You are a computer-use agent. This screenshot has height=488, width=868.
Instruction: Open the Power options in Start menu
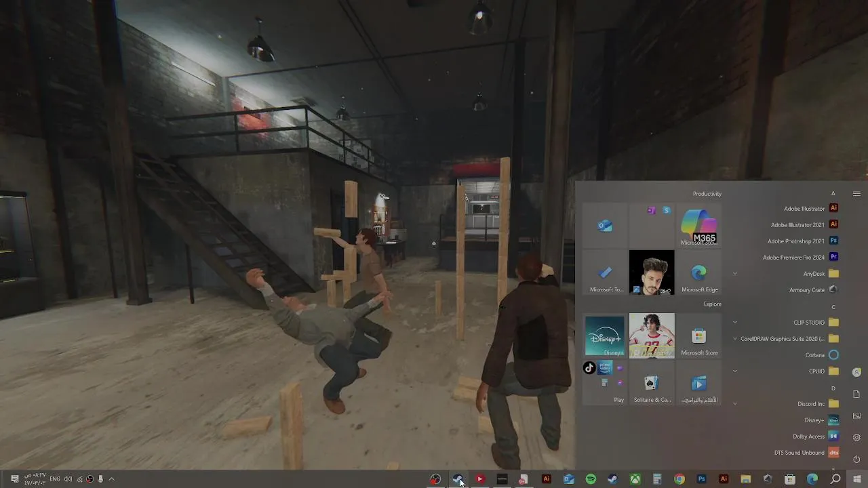(x=856, y=460)
